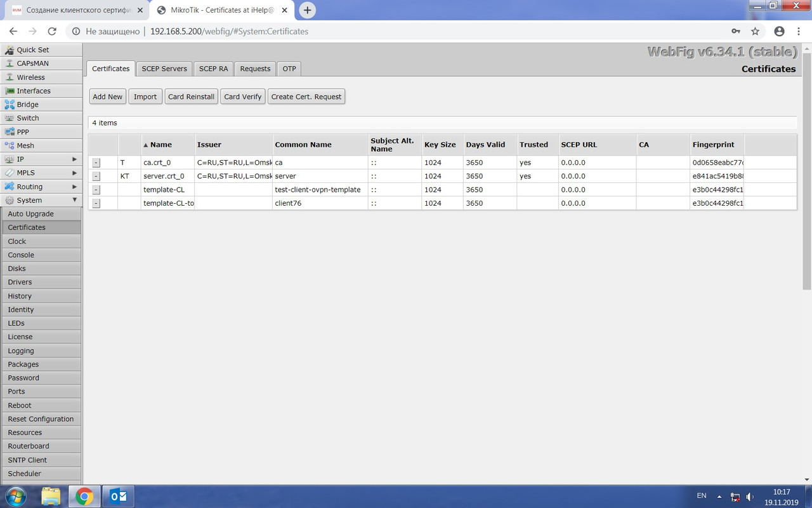Open License page
Viewport: 812px width, 508px height.
pyautogui.click(x=41, y=337)
